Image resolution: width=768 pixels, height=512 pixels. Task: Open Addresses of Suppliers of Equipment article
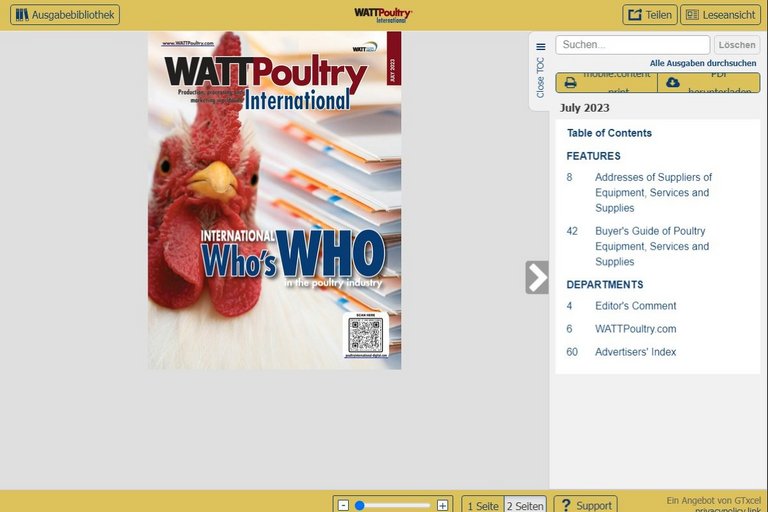pos(653,192)
